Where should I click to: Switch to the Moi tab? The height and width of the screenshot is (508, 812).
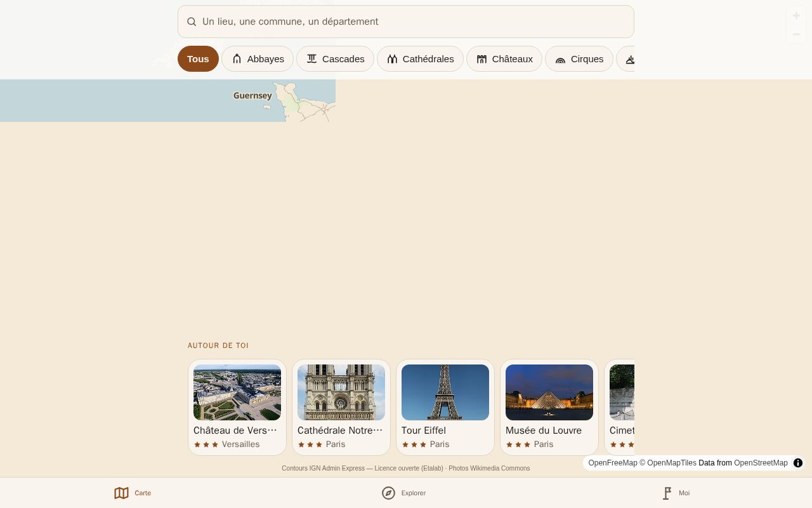click(676, 493)
